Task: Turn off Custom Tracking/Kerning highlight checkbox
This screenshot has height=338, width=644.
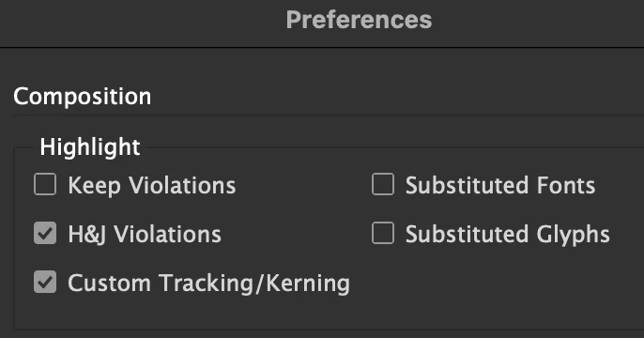Action: click(x=45, y=282)
